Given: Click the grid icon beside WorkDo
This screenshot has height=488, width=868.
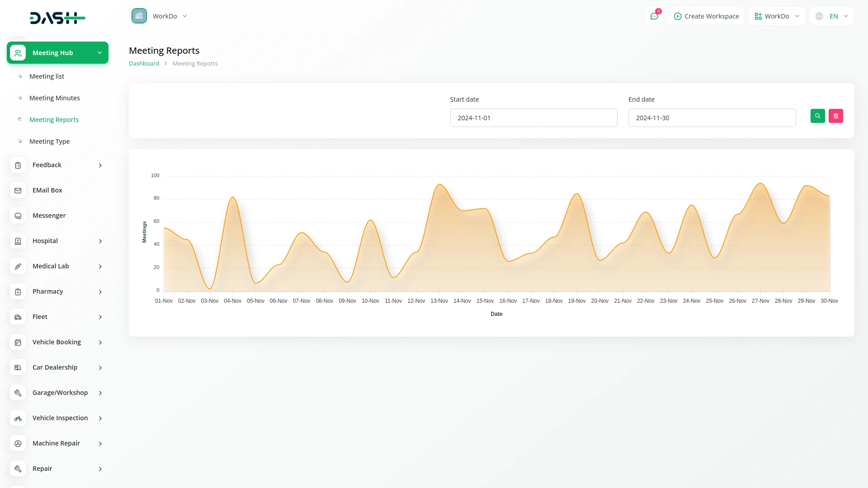Looking at the screenshot, I should (x=758, y=16).
